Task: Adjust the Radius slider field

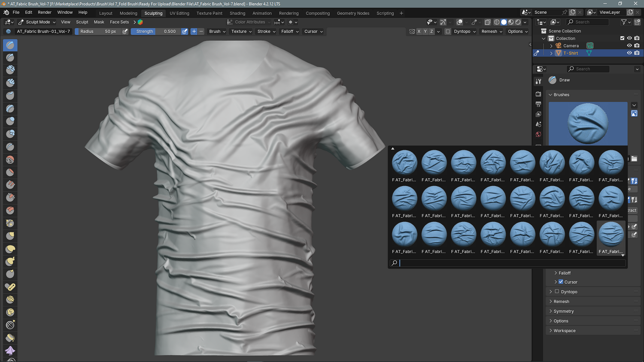Action: point(98,31)
